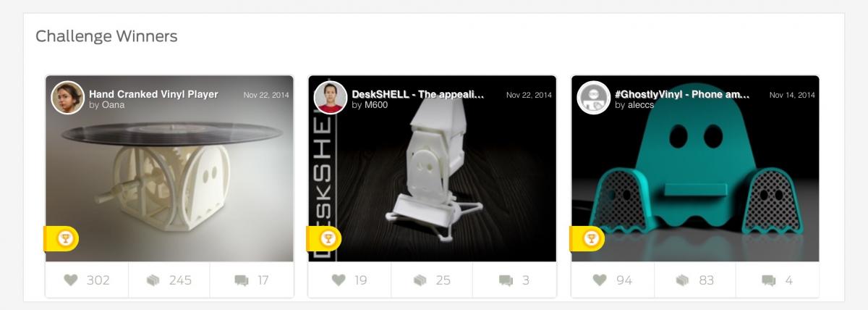The width and height of the screenshot is (868, 310).
Task: Click the heart icon on DeskSHELL card
Action: 339,280
